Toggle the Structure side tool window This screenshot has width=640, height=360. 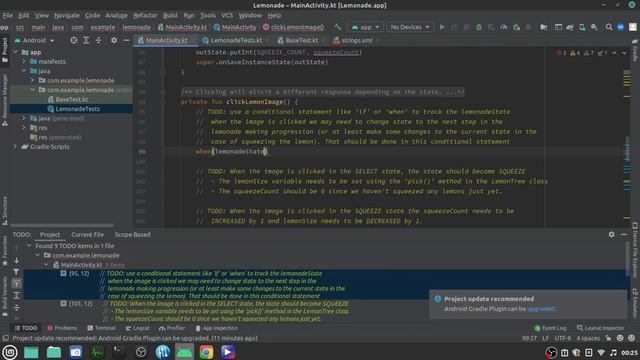pos(5,211)
